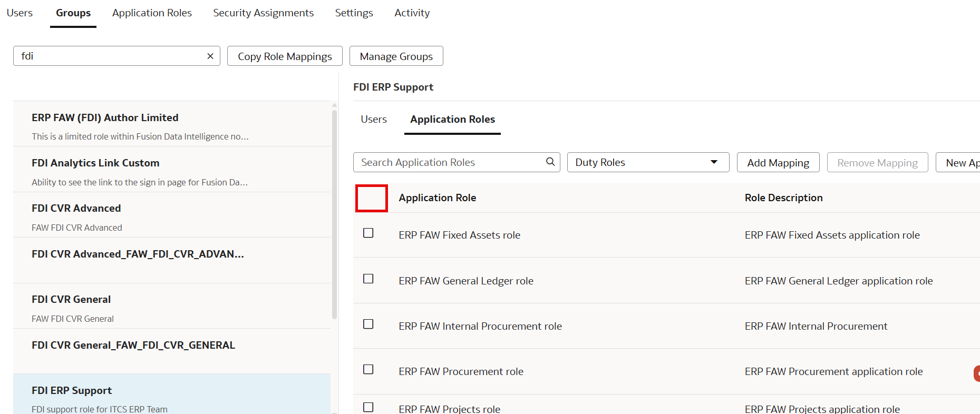Click ERP FAW Internal Procurement description cell
The height and width of the screenshot is (414, 980).
click(816, 326)
